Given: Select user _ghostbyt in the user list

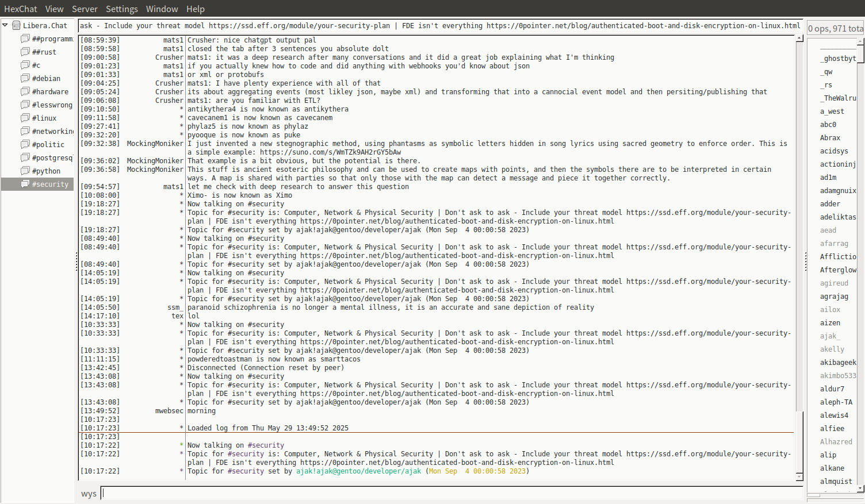Looking at the screenshot, I should [838, 59].
